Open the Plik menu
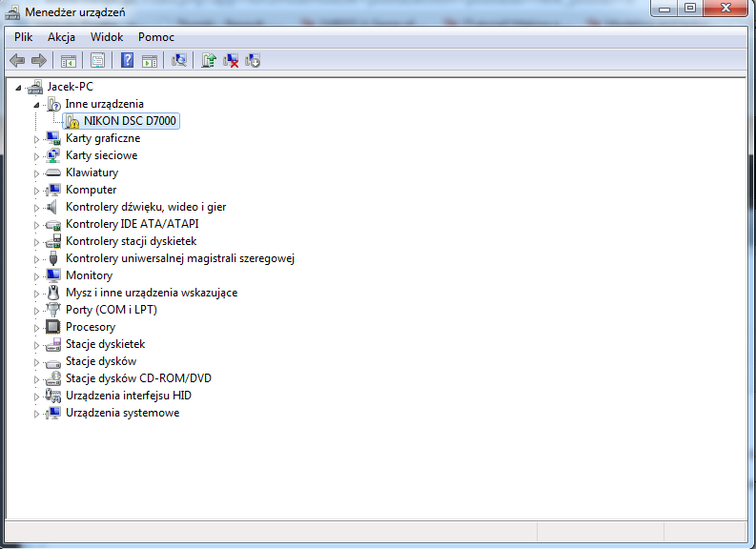Image resolution: width=756 pixels, height=549 pixels. click(x=23, y=37)
